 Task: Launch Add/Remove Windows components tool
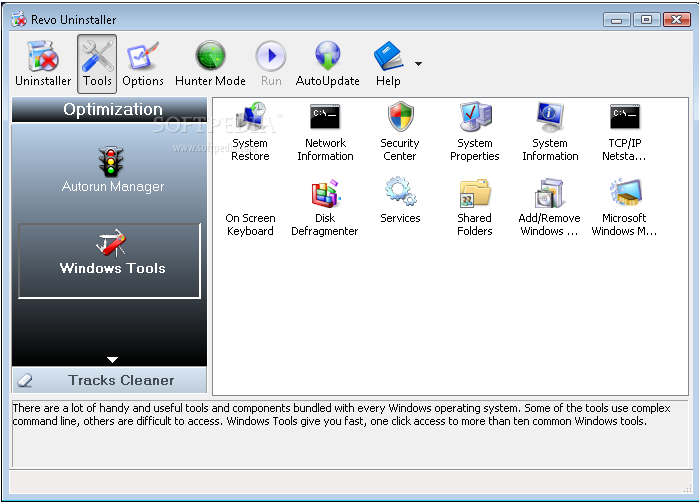click(550, 207)
